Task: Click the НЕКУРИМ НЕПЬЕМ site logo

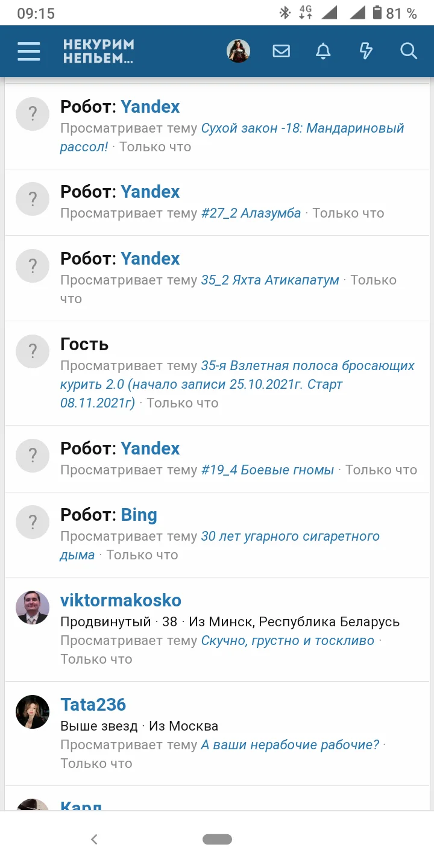Action: tap(99, 51)
